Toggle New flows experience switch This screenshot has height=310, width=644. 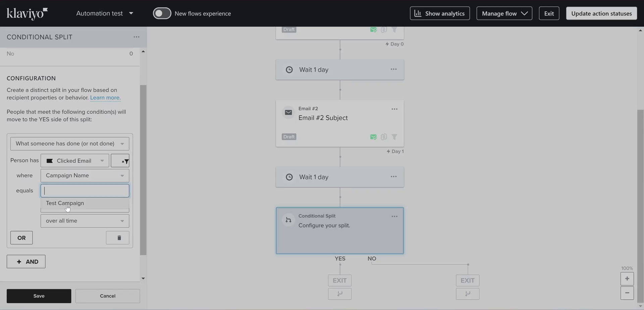coord(162,13)
